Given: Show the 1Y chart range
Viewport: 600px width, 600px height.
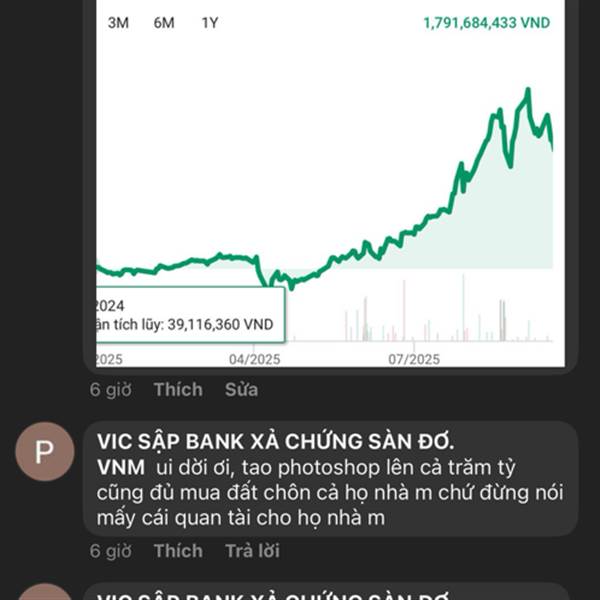Looking at the screenshot, I should (210, 22).
